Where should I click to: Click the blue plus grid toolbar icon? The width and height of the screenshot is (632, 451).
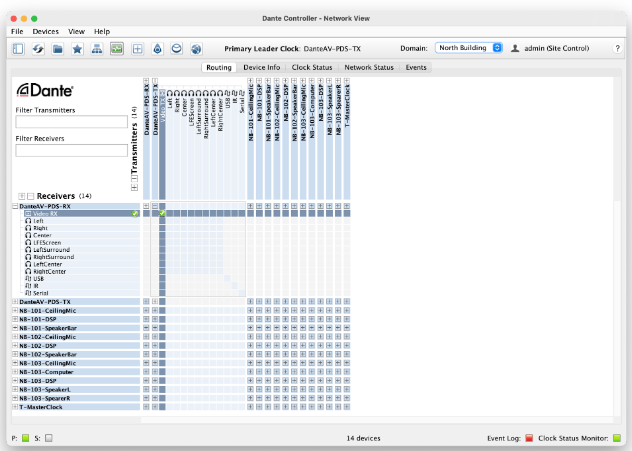tap(137, 49)
